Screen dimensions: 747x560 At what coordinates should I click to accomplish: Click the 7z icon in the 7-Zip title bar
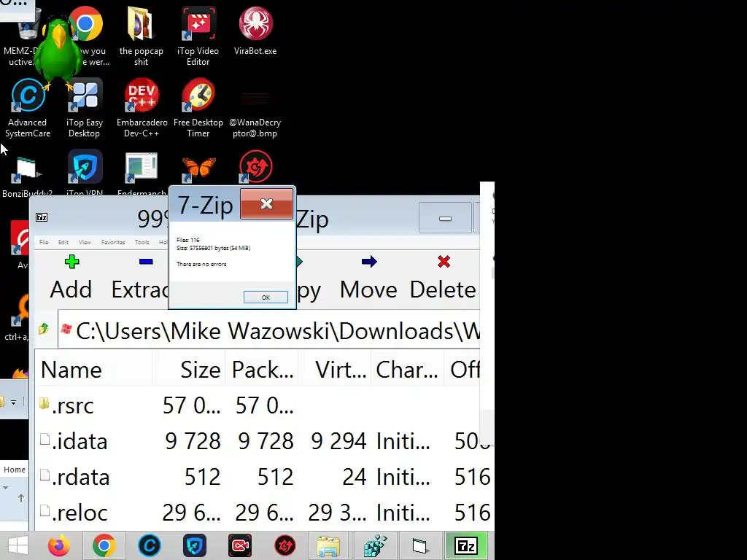(x=42, y=217)
